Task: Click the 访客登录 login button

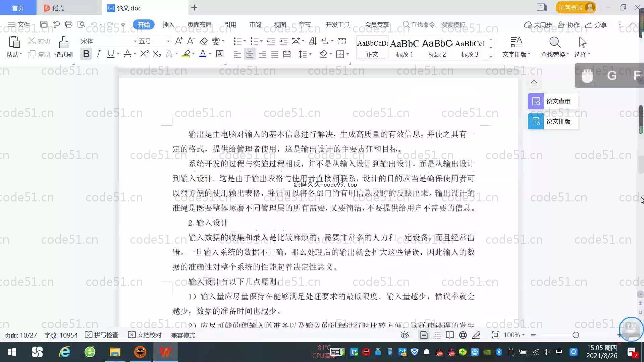Action: tap(576, 7)
